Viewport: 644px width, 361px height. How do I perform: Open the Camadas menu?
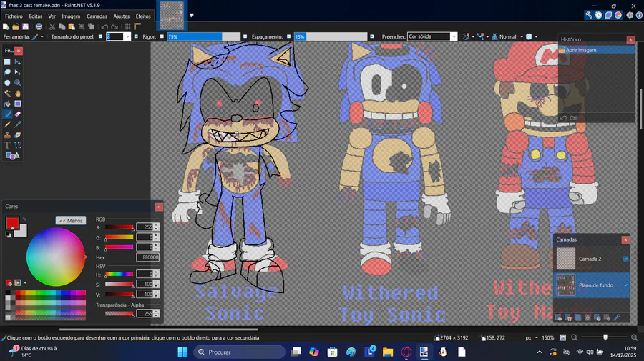(97, 16)
